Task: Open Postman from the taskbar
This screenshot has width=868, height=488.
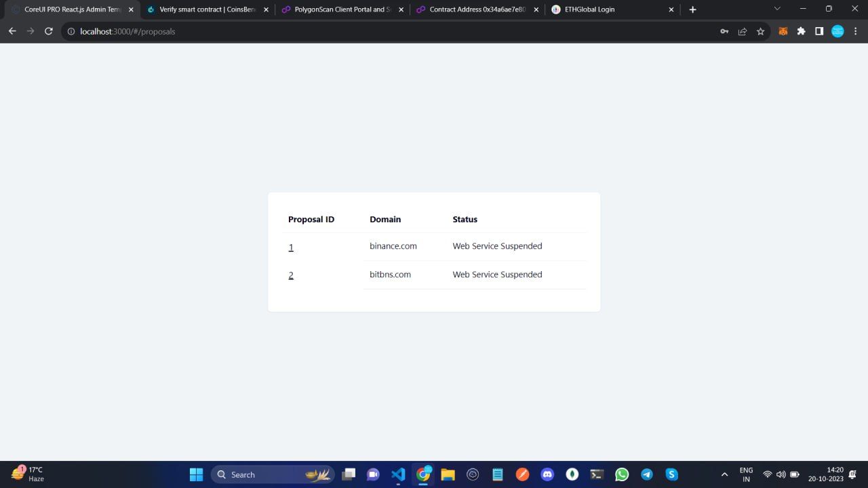Action: pyautogui.click(x=522, y=474)
